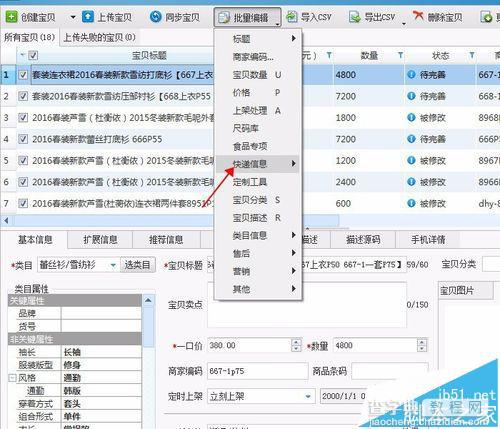
Task: Click the filter icon on the price column
Action: point(329,55)
